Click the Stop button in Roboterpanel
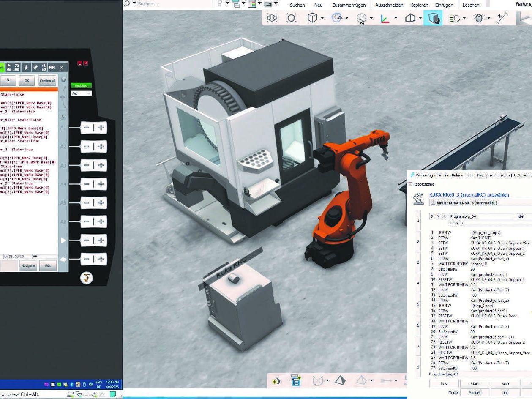 coord(505,384)
